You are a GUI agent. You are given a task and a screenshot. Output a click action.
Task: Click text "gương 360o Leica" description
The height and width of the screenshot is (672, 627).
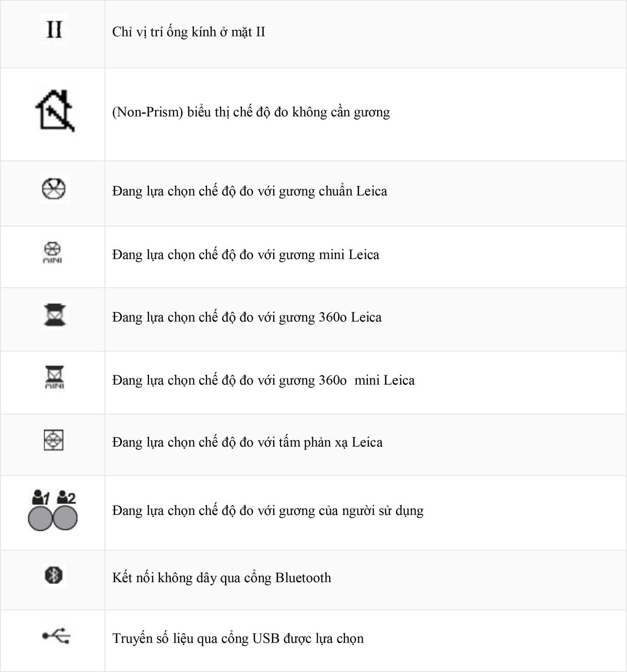pos(247,317)
